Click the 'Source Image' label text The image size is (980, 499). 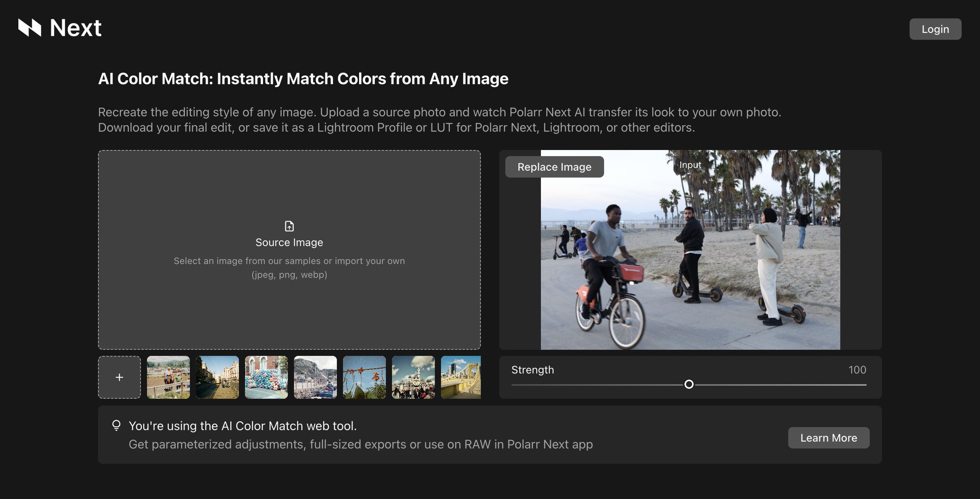pyautogui.click(x=289, y=242)
